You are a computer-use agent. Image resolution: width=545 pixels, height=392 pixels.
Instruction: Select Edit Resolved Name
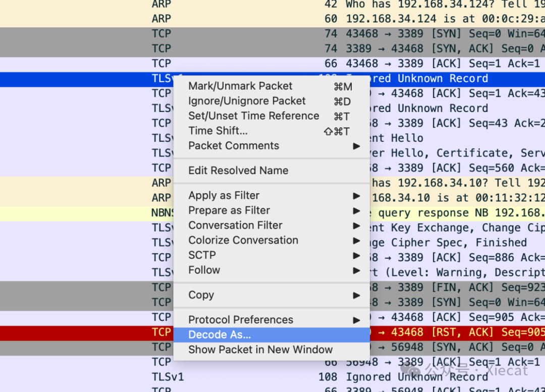coord(238,171)
